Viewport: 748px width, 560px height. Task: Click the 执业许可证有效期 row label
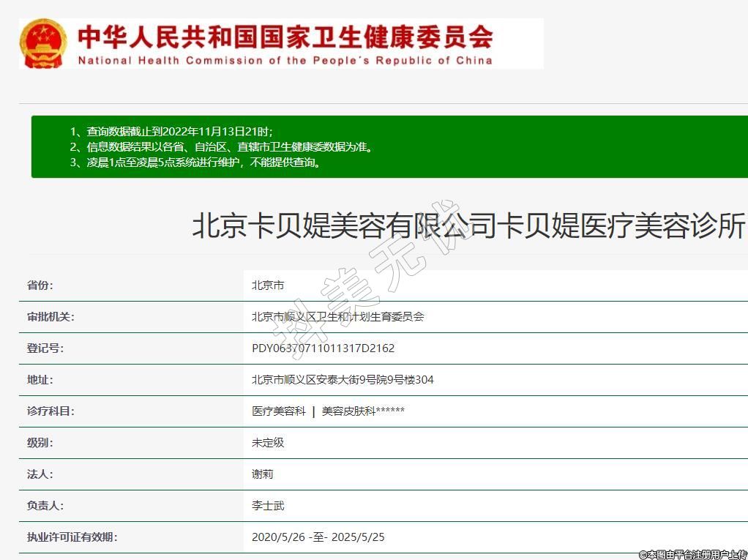click(x=72, y=537)
